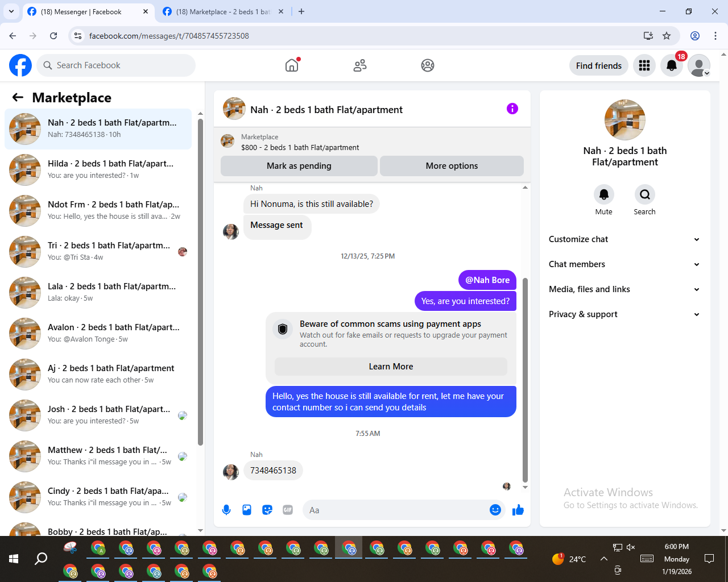Search in conversation magnifier icon
Image resolution: width=728 pixels, height=582 pixels.
coord(644,194)
